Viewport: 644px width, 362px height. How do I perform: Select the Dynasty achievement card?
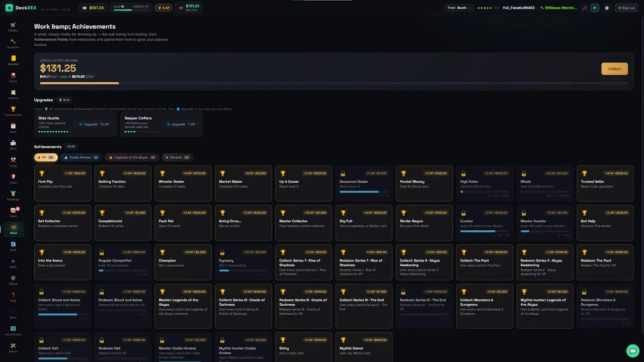[244, 262]
